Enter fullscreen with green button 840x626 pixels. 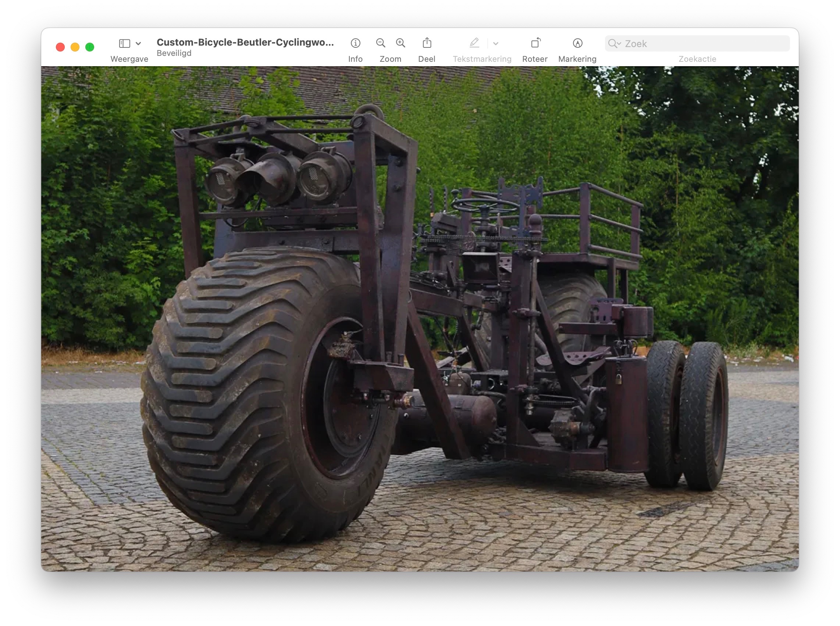tap(90, 47)
